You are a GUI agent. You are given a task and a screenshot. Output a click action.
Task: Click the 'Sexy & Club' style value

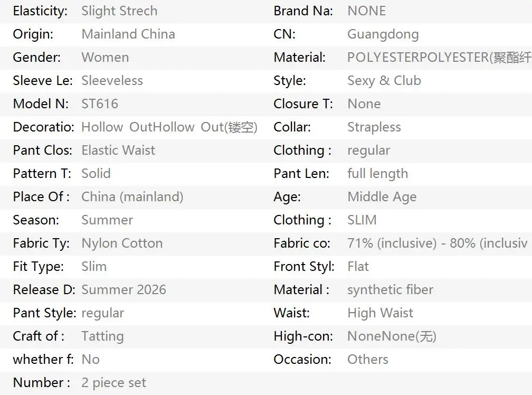tap(384, 81)
